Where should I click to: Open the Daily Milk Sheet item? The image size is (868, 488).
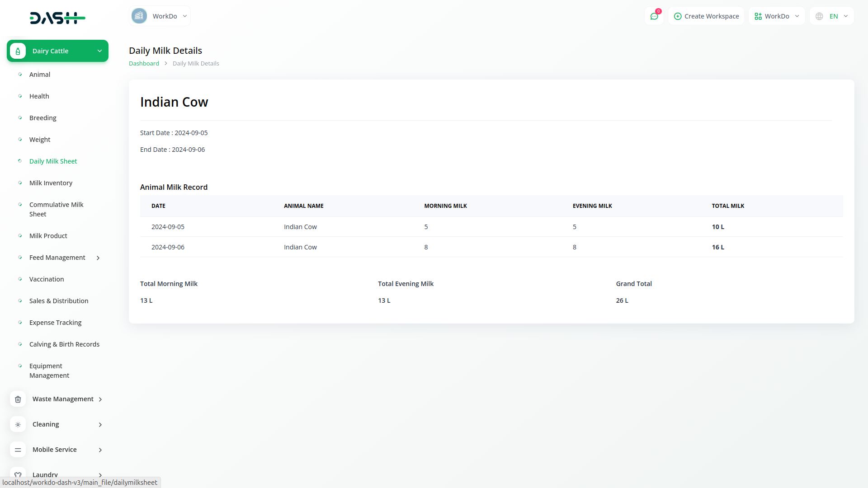53,161
